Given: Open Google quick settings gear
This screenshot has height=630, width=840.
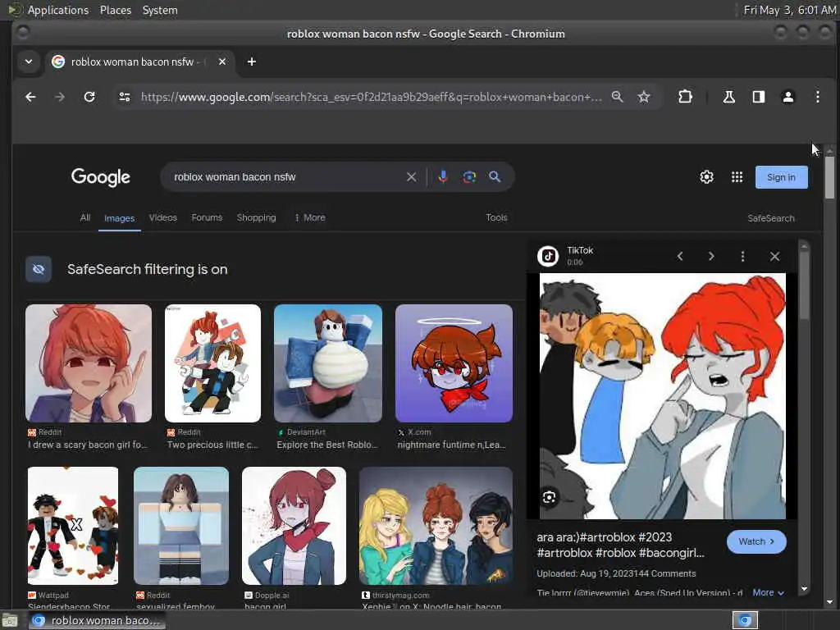Looking at the screenshot, I should 706,177.
